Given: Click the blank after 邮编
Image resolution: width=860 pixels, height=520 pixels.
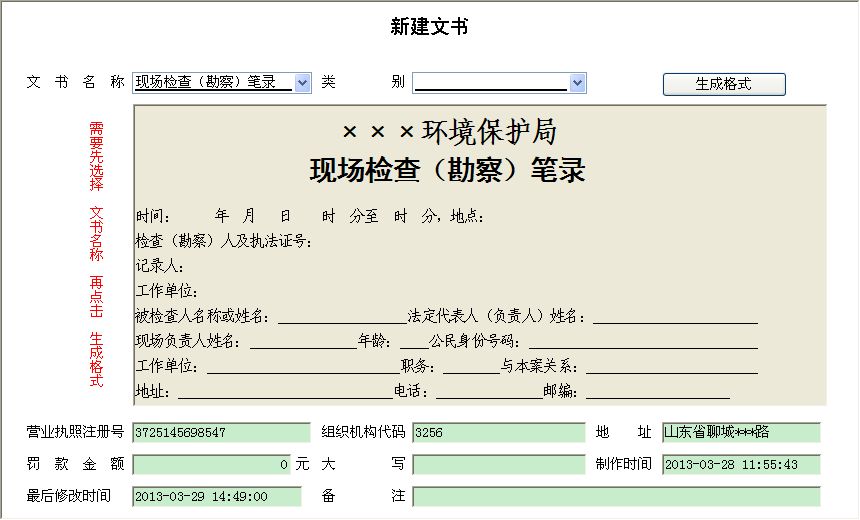Looking at the screenshot, I should (x=658, y=392).
